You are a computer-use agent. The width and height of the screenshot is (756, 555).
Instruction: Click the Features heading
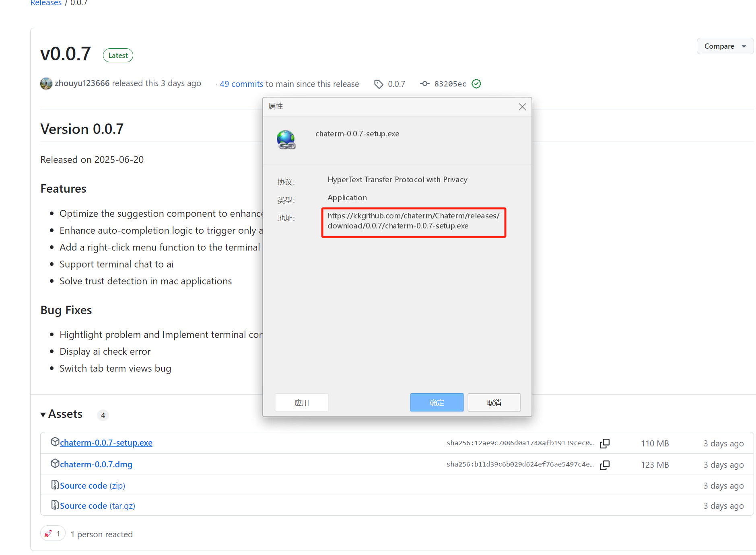click(x=64, y=189)
